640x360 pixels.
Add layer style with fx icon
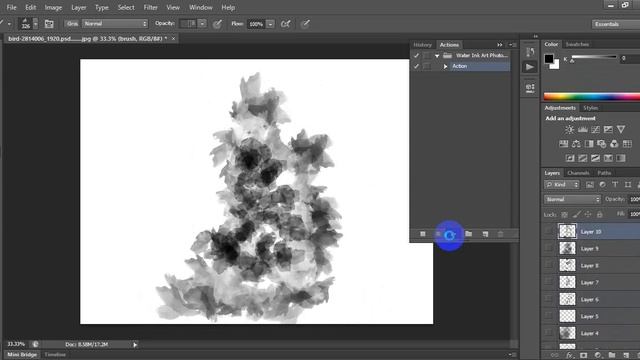point(569,355)
